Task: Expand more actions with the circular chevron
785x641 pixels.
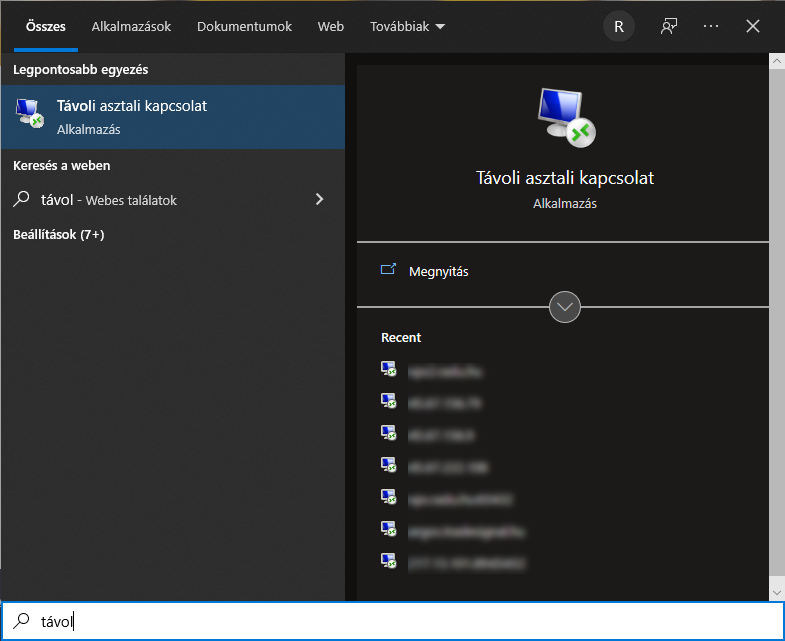Action: click(x=565, y=307)
